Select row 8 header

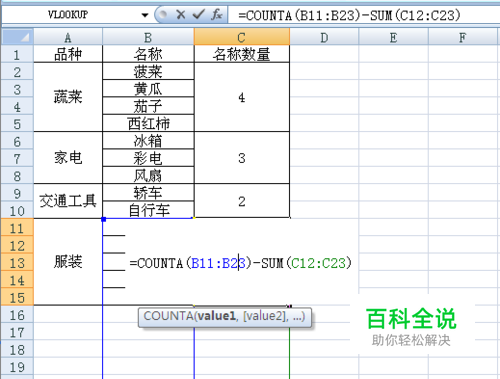(17, 176)
